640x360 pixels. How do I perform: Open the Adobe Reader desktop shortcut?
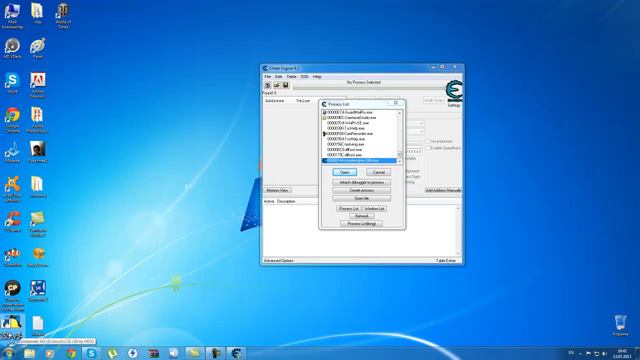[x=38, y=85]
